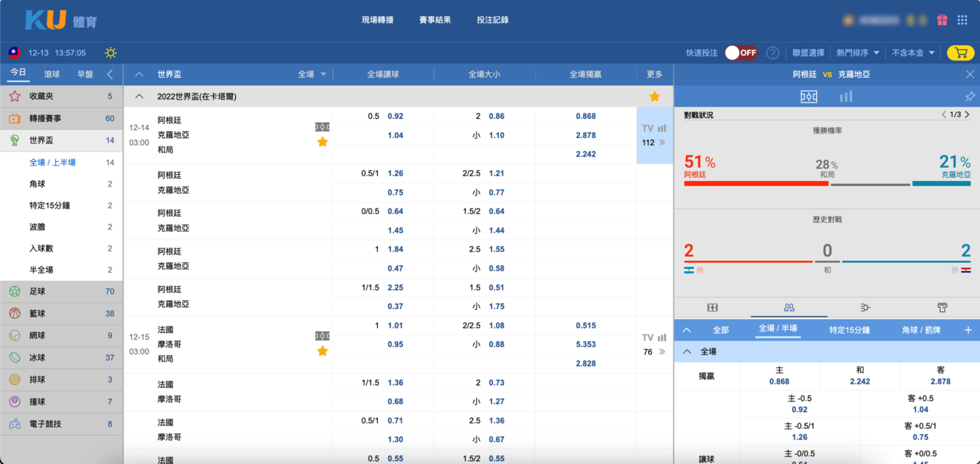Go to next 對戰狀況 page arrow

pos(968,115)
